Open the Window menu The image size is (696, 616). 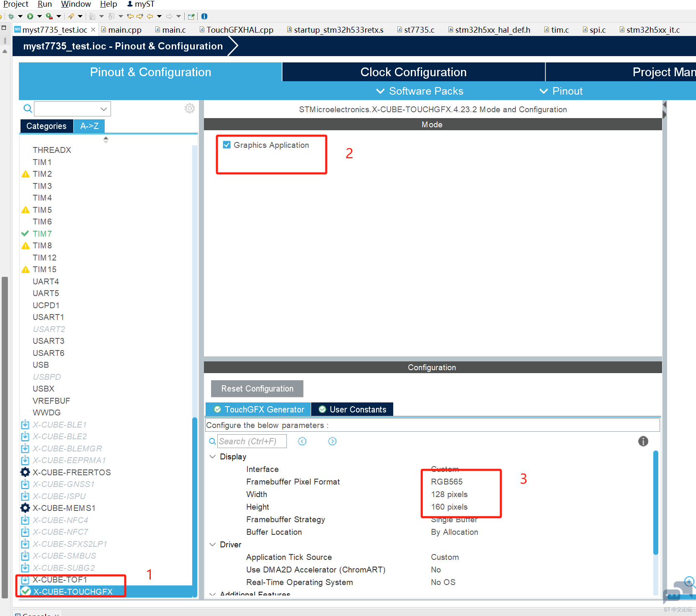[x=76, y=4]
